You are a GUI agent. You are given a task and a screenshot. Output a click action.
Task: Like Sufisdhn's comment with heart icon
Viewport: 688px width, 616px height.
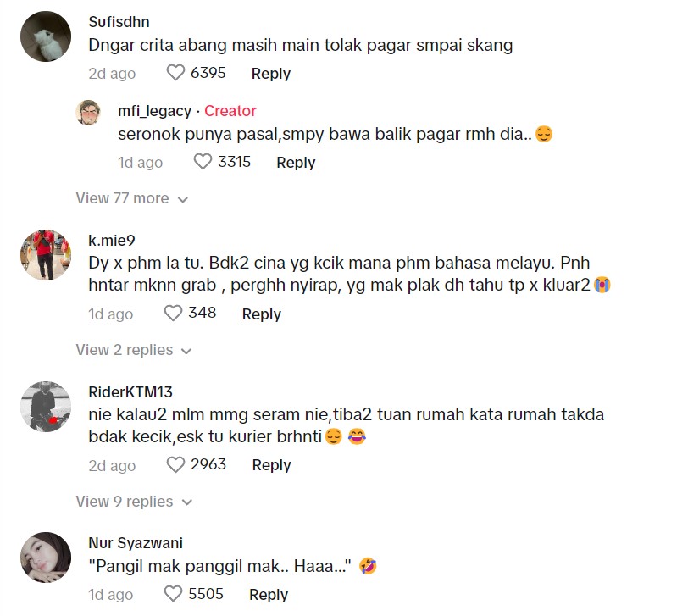(x=175, y=73)
